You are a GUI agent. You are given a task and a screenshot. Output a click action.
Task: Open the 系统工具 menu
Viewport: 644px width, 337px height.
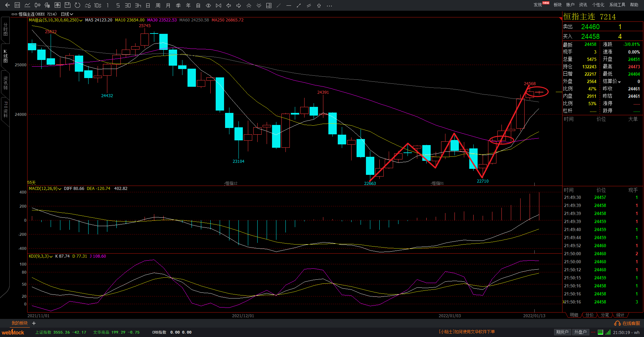617,5
